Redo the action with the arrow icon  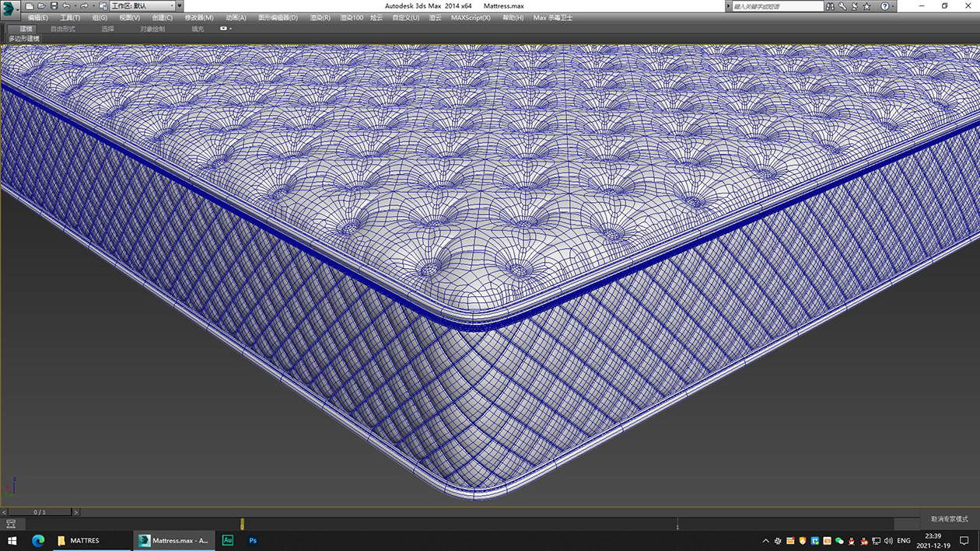84,6
